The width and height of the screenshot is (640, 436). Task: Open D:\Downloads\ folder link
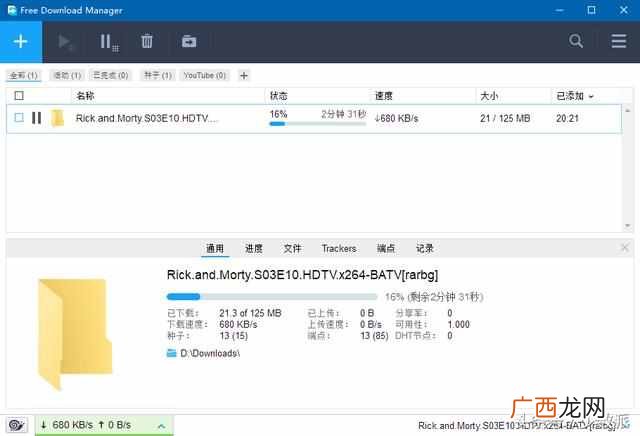tap(210, 353)
